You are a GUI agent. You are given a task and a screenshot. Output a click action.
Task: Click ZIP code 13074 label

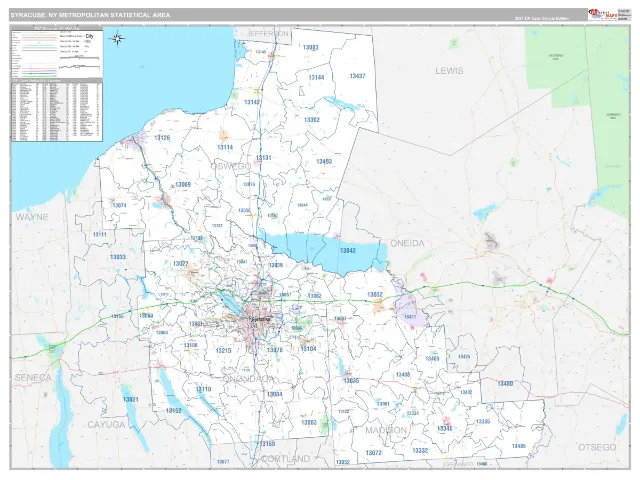coord(119,205)
